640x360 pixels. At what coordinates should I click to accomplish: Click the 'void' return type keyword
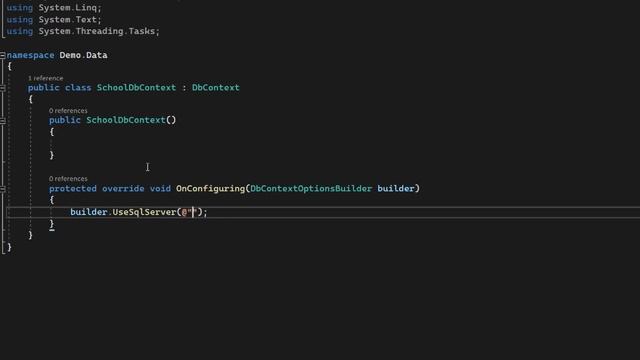[x=160, y=189]
